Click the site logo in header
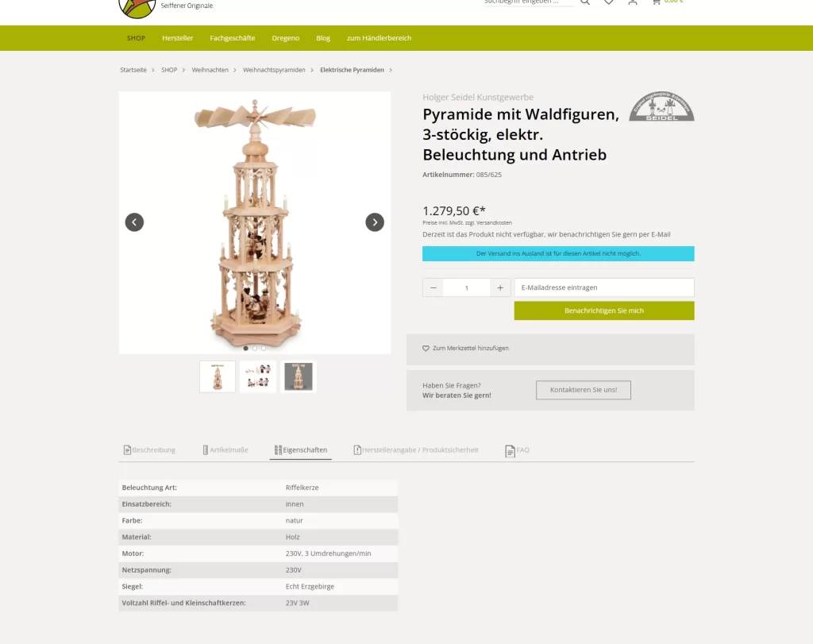This screenshot has height=644, width=813. point(137,7)
